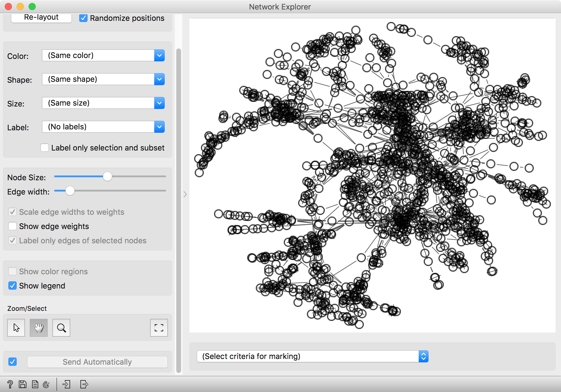This screenshot has width=561, height=392.
Task: Click the palette settings icon
Action: point(46,384)
